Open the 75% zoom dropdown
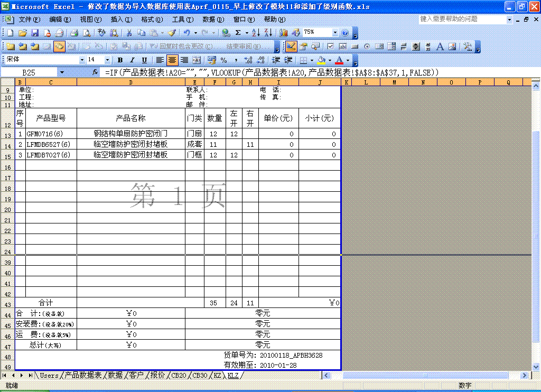Image resolution: width=541 pixels, height=392 pixels. tap(335, 33)
